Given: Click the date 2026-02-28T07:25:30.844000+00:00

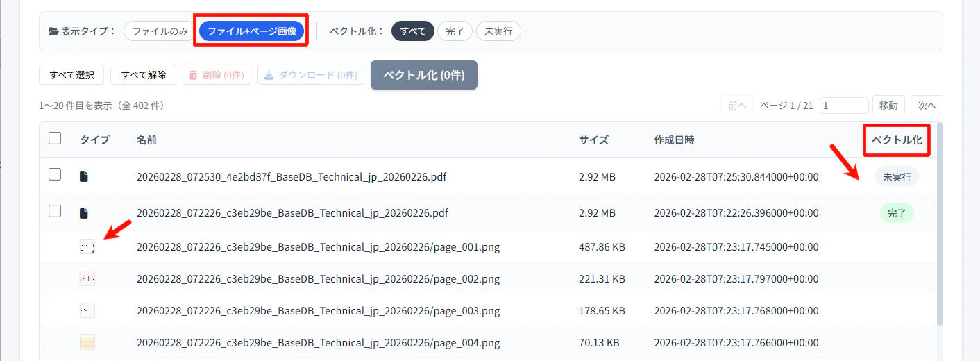Looking at the screenshot, I should coord(736,177).
